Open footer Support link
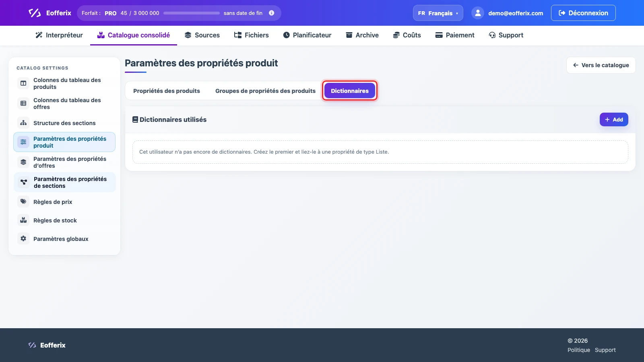This screenshot has width=644, height=362. pos(605,350)
